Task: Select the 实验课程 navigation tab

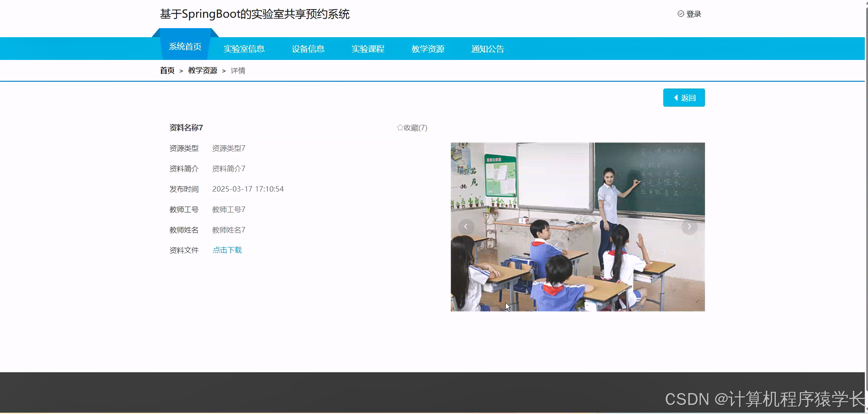Action: coord(368,48)
